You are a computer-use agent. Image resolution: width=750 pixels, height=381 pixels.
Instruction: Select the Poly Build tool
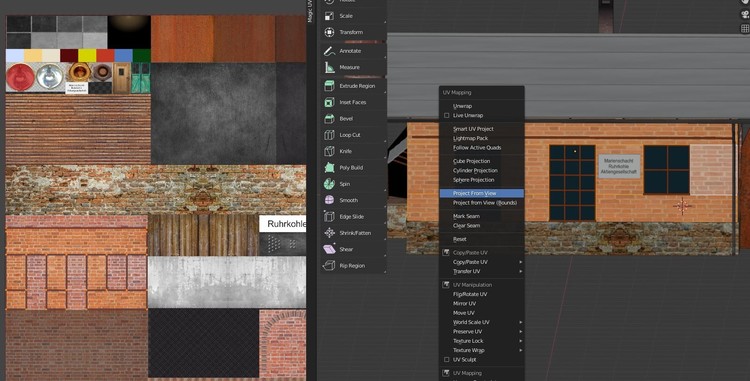pos(353,168)
